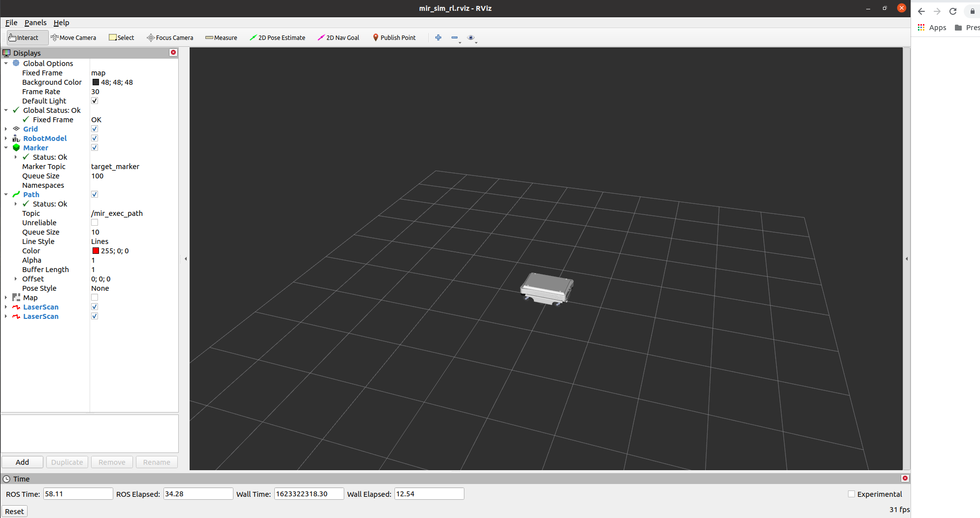Uncheck the RobotModel display checkbox
This screenshot has height=518, width=980.
(95, 138)
